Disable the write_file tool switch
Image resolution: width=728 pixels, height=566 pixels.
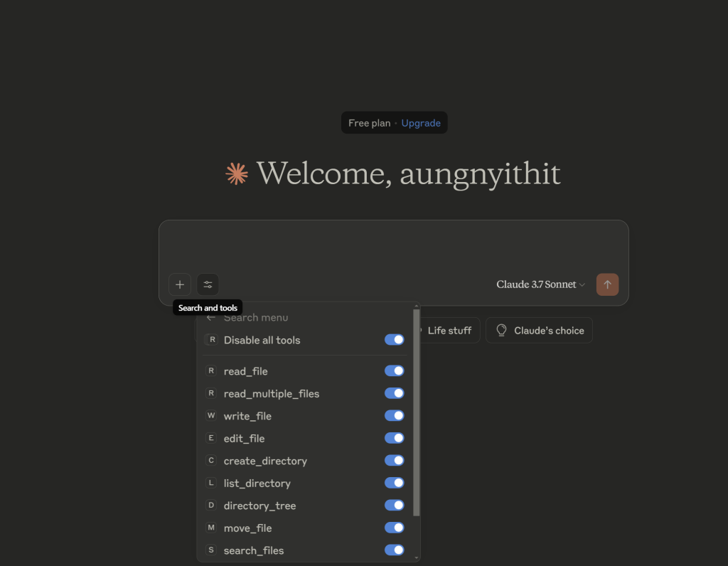[394, 415]
